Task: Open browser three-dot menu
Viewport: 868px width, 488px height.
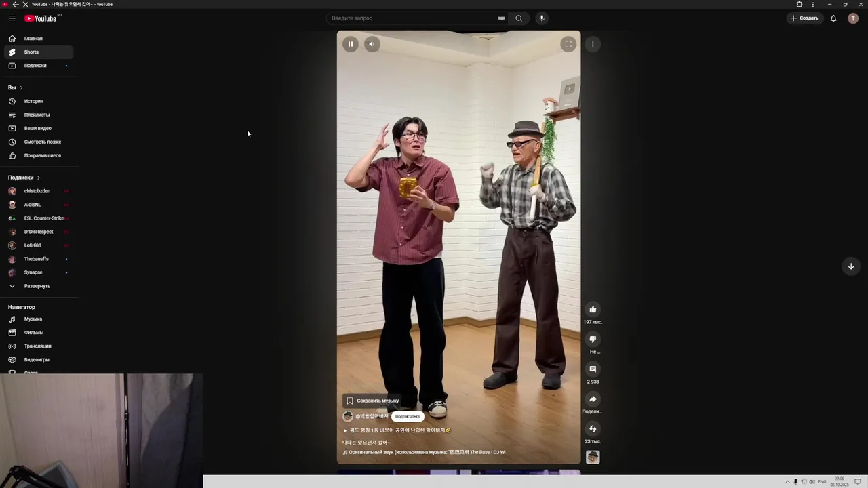Action: point(813,4)
